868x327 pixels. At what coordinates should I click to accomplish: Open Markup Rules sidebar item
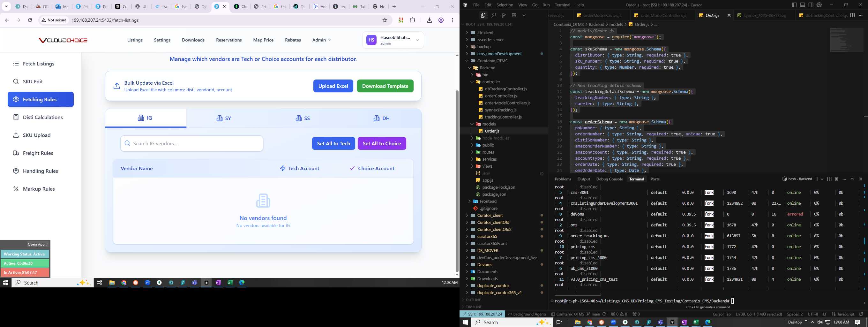click(x=41, y=189)
